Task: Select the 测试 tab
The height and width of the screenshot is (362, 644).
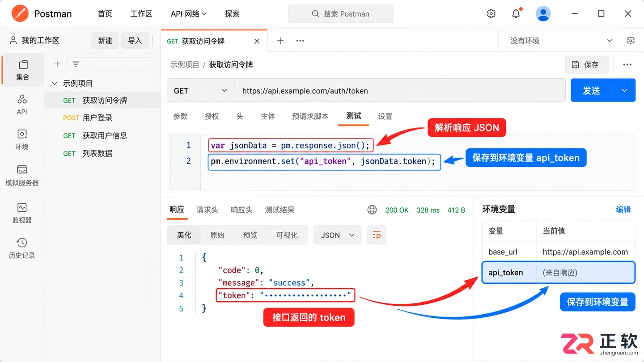Action: (x=353, y=116)
